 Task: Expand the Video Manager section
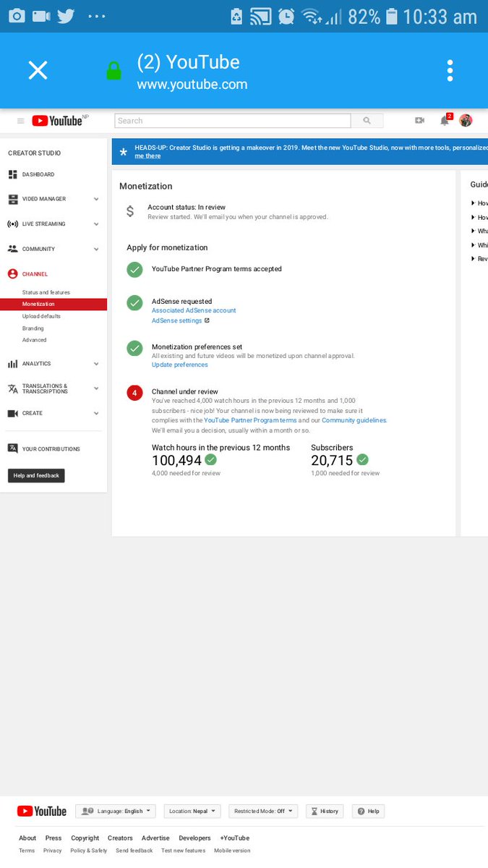(x=53, y=199)
